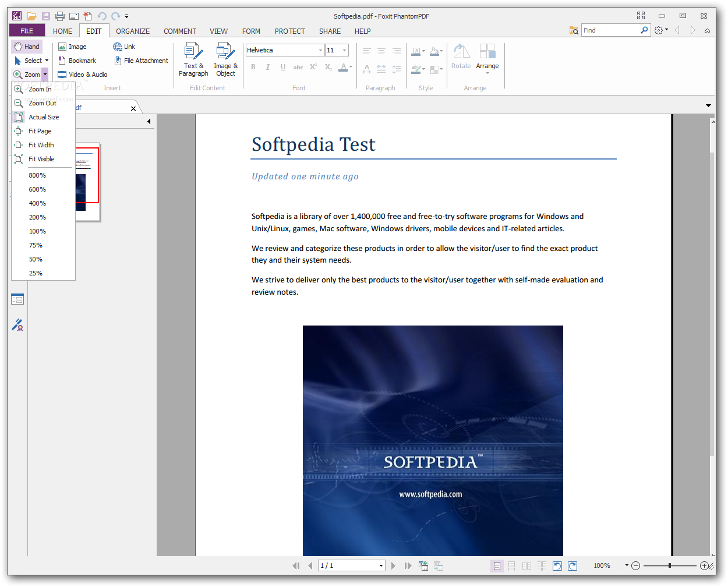Image resolution: width=728 pixels, height=587 pixels.
Task: Open the digital signatures panel icon
Action: pos(17,325)
